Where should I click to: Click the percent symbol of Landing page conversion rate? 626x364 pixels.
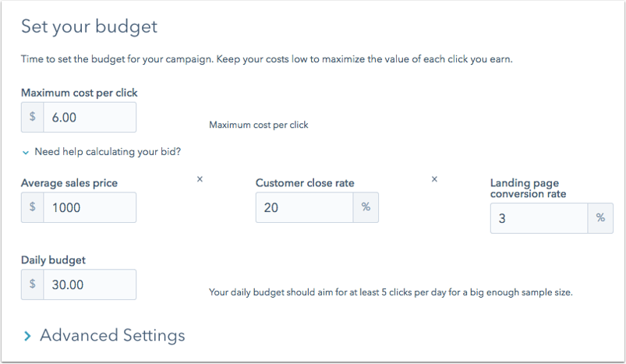600,218
